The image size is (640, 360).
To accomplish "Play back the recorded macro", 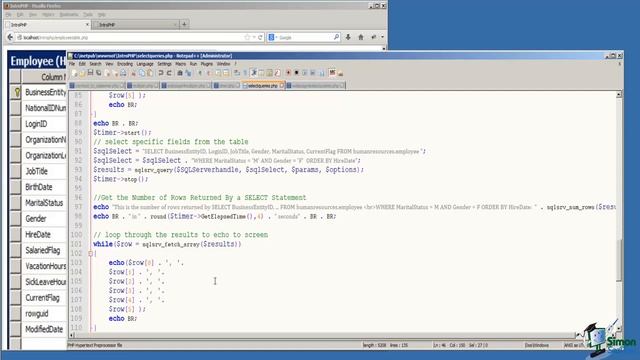I will coord(304,73).
